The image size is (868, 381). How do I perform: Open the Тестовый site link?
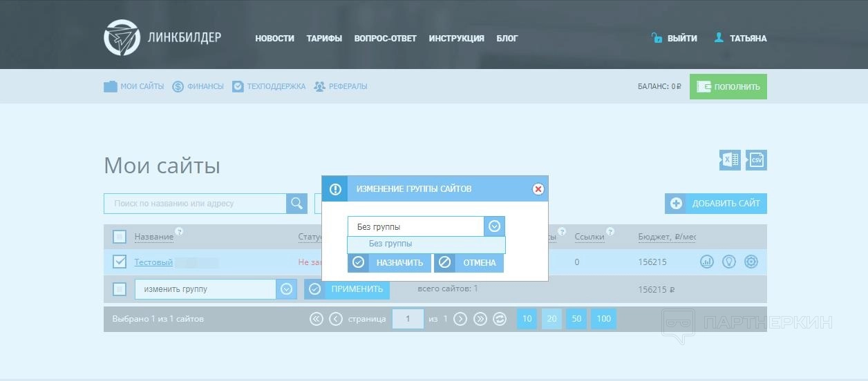(153, 262)
